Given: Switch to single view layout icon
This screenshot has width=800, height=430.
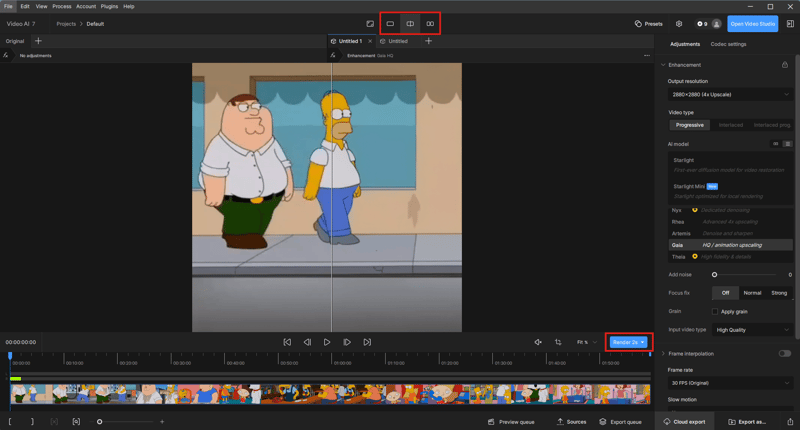Looking at the screenshot, I should pyautogui.click(x=390, y=23).
